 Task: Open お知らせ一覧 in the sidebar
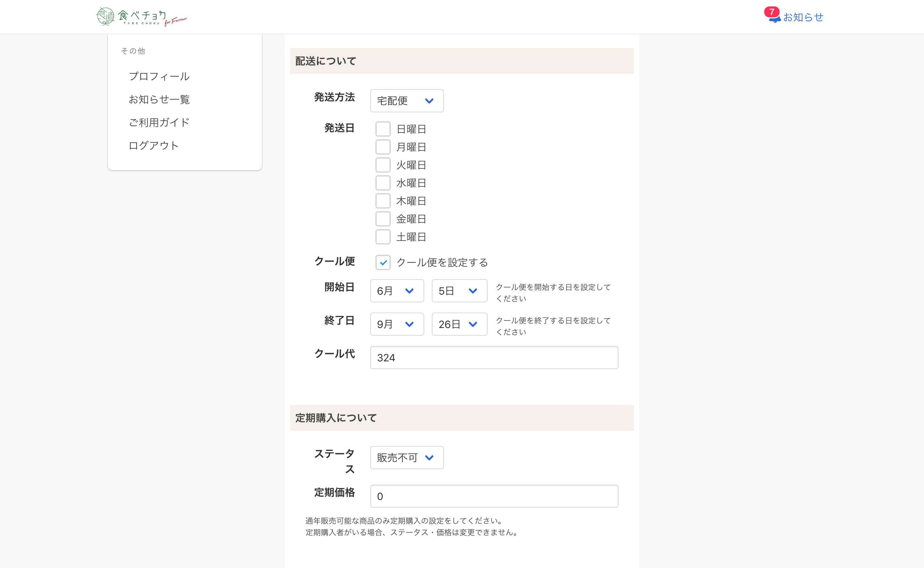pos(159,99)
